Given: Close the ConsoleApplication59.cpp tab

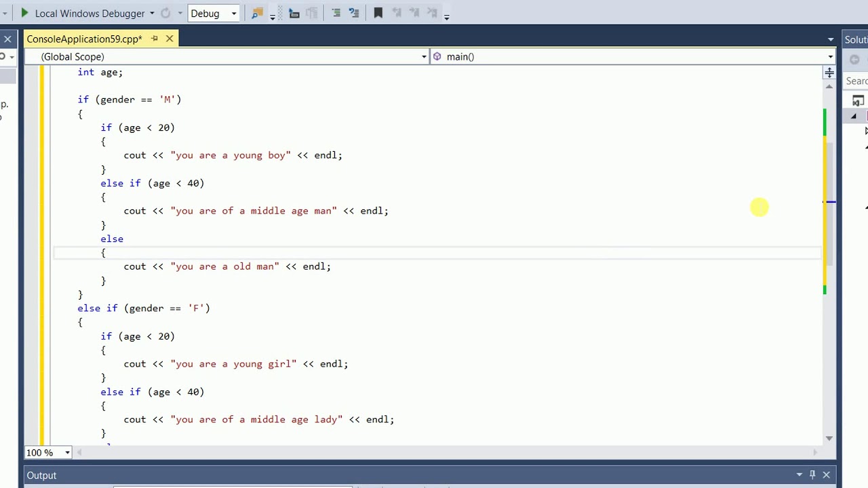Looking at the screenshot, I should tap(170, 39).
